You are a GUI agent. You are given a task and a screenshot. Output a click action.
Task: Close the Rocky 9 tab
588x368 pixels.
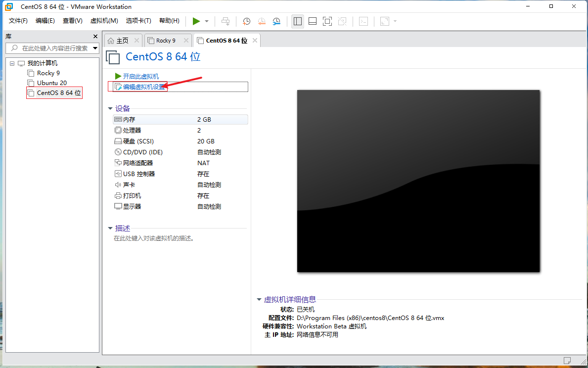186,40
